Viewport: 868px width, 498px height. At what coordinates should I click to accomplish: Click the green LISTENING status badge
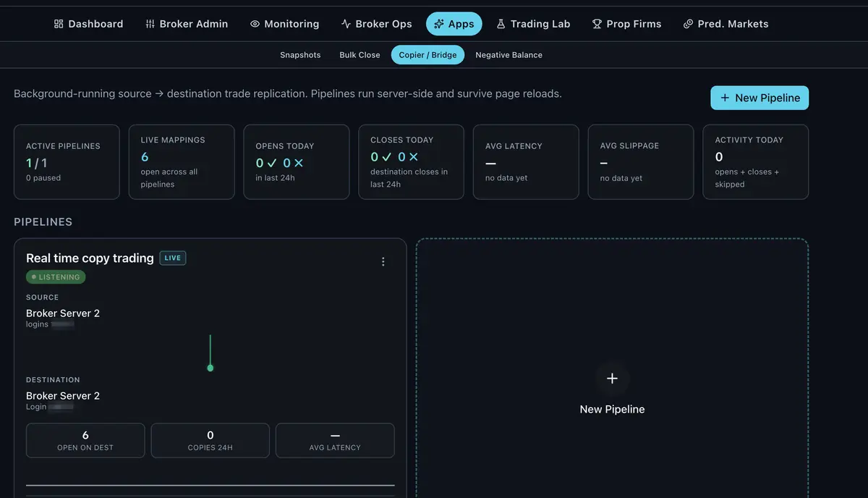coord(56,277)
